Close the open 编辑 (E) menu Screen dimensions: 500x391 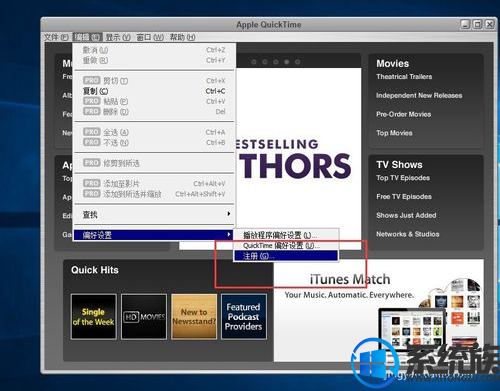87,37
